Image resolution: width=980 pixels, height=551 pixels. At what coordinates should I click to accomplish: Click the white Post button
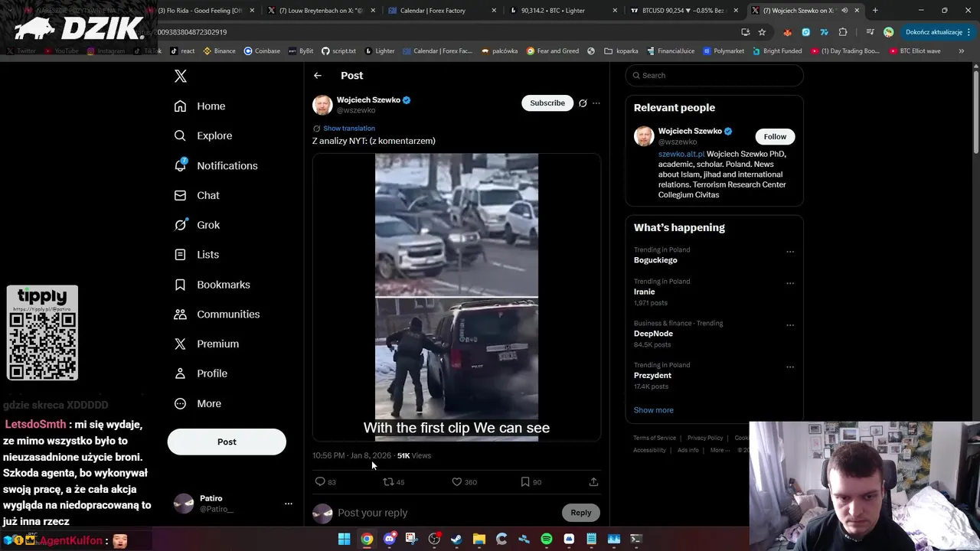pyautogui.click(x=227, y=442)
